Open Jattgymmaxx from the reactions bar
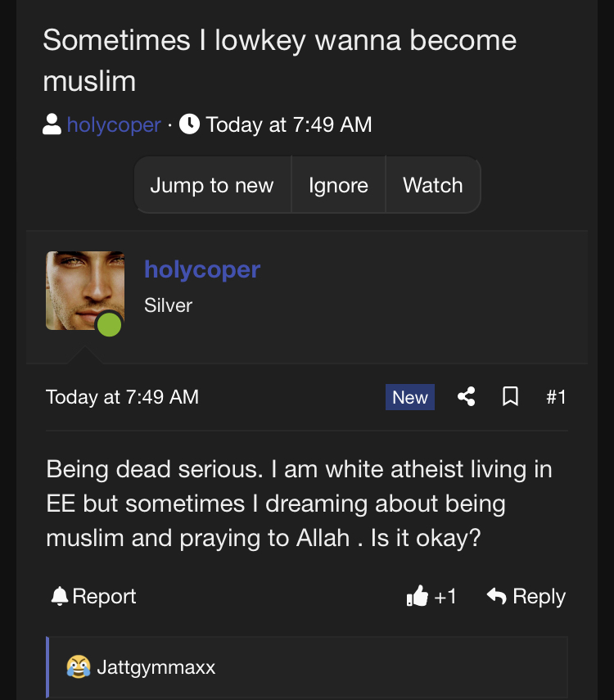The height and width of the screenshot is (700, 614). (x=156, y=667)
